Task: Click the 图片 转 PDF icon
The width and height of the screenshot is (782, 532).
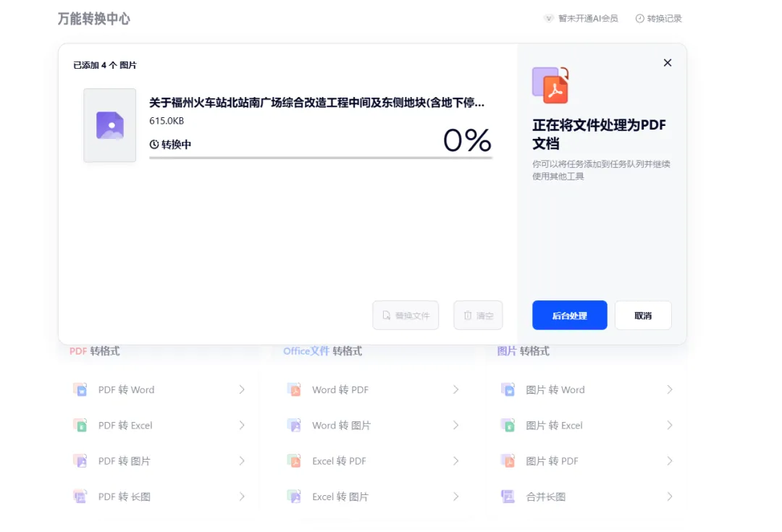Action: tap(508, 460)
